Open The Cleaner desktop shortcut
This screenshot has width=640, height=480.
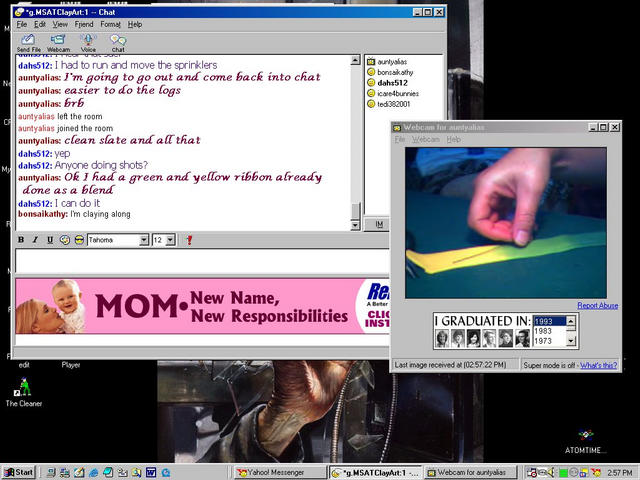click(x=24, y=392)
